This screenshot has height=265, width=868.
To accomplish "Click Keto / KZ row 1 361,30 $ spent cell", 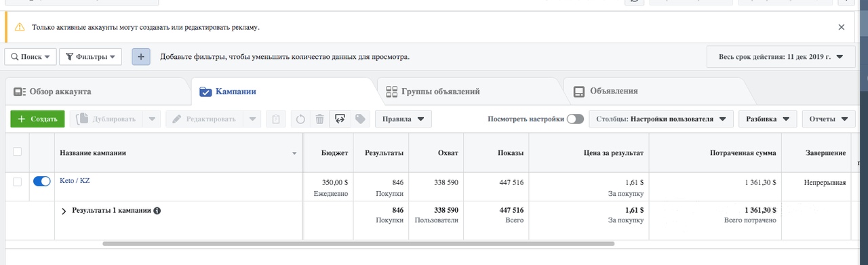I will pyautogui.click(x=715, y=187).
